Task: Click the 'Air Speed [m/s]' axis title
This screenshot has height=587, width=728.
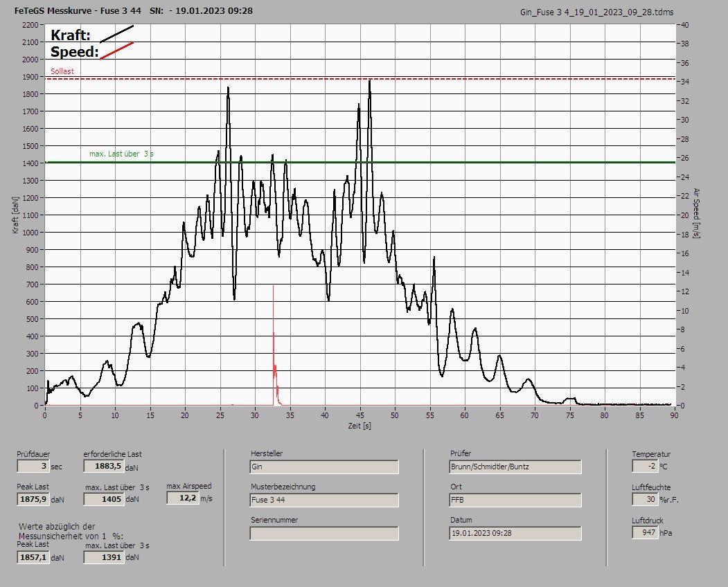Action: coord(696,213)
